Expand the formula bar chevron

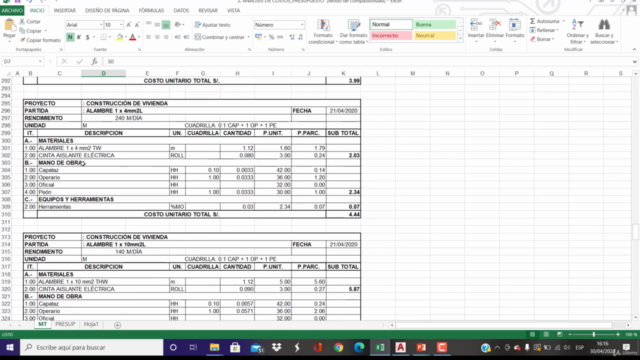pyautogui.click(x=635, y=62)
